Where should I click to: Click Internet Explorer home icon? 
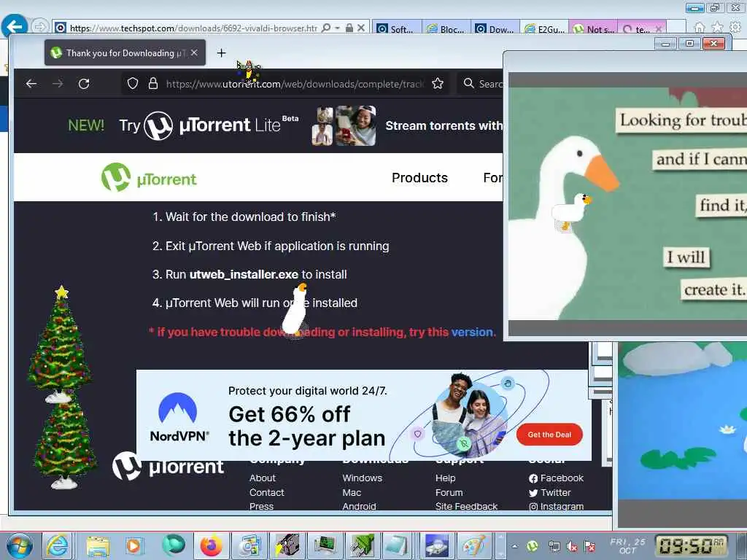click(699, 28)
